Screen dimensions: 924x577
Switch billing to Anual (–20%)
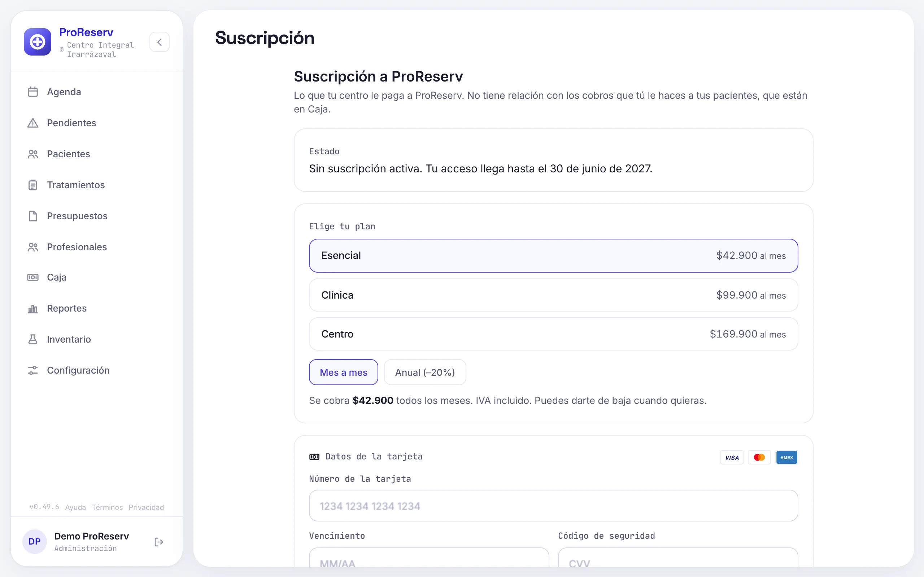pos(425,373)
